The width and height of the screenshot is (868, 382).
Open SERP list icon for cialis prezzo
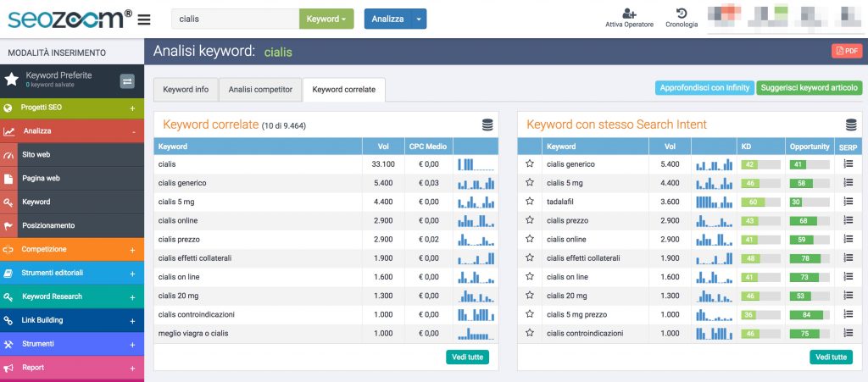pos(848,220)
